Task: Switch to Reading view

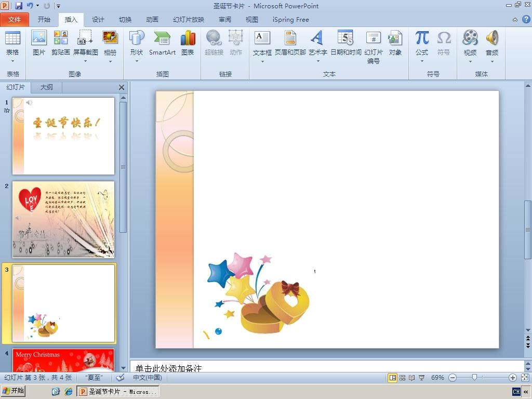Action: coord(412,378)
